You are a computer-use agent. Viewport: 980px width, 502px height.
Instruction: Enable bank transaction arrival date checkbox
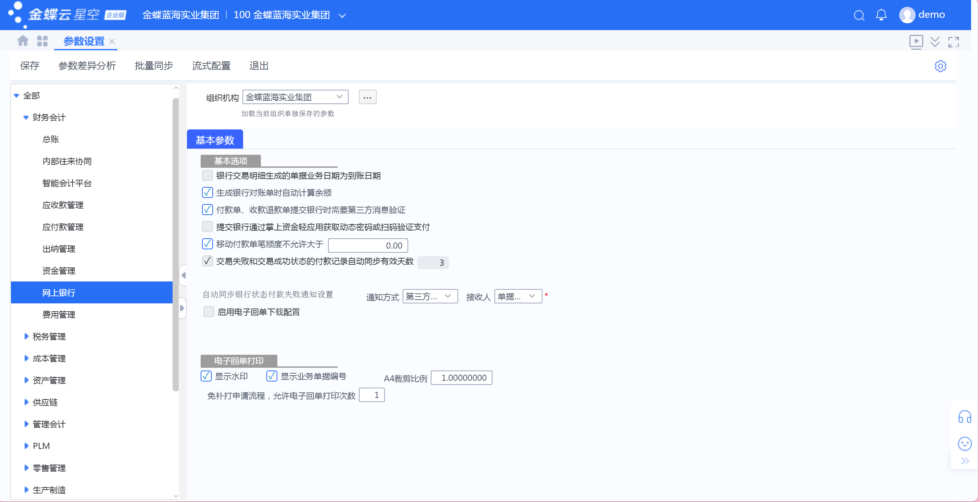pyautogui.click(x=208, y=175)
